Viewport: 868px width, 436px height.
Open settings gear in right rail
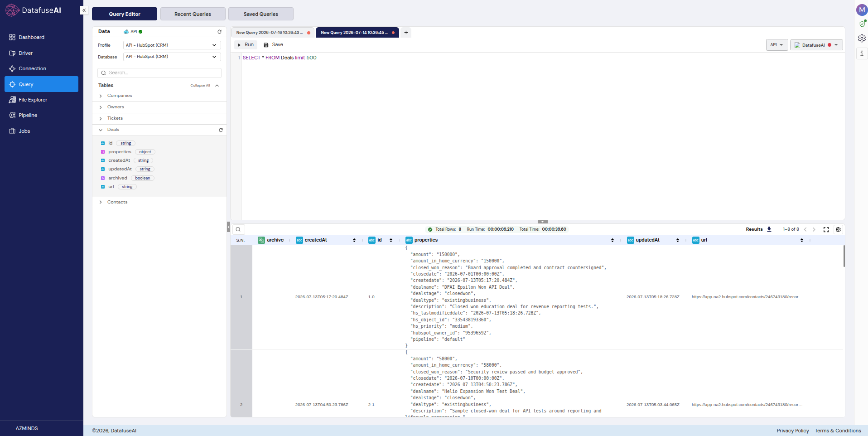(862, 39)
